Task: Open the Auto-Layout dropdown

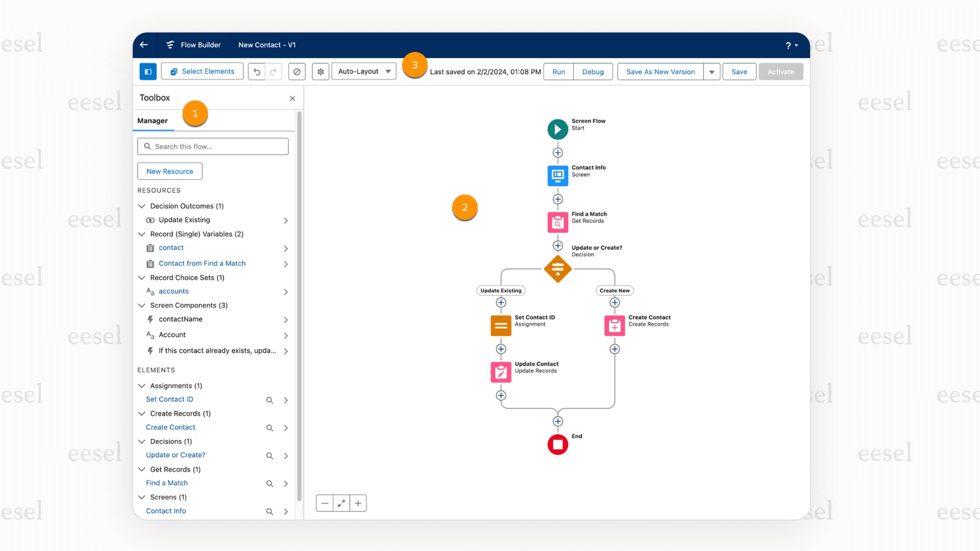Action: [363, 71]
